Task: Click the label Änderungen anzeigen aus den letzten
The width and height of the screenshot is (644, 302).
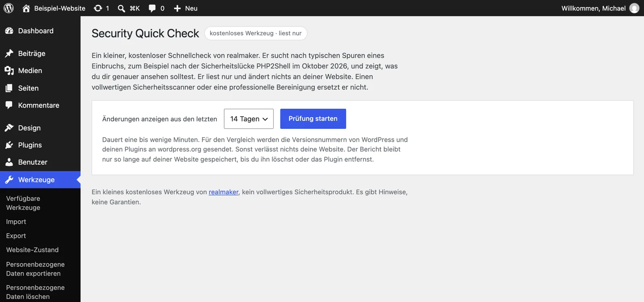Action: [160, 119]
